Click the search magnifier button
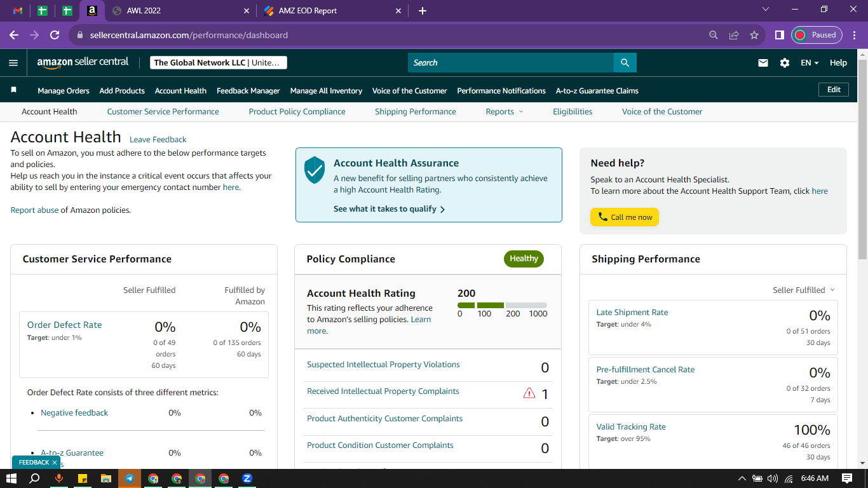The height and width of the screenshot is (488, 868). (x=625, y=62)
